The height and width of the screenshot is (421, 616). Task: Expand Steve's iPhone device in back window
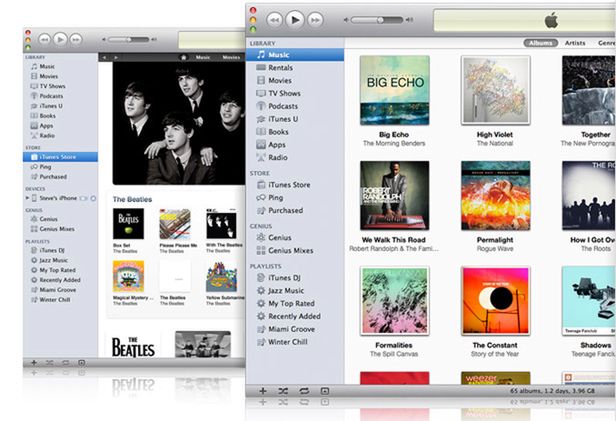click(27, 198)
